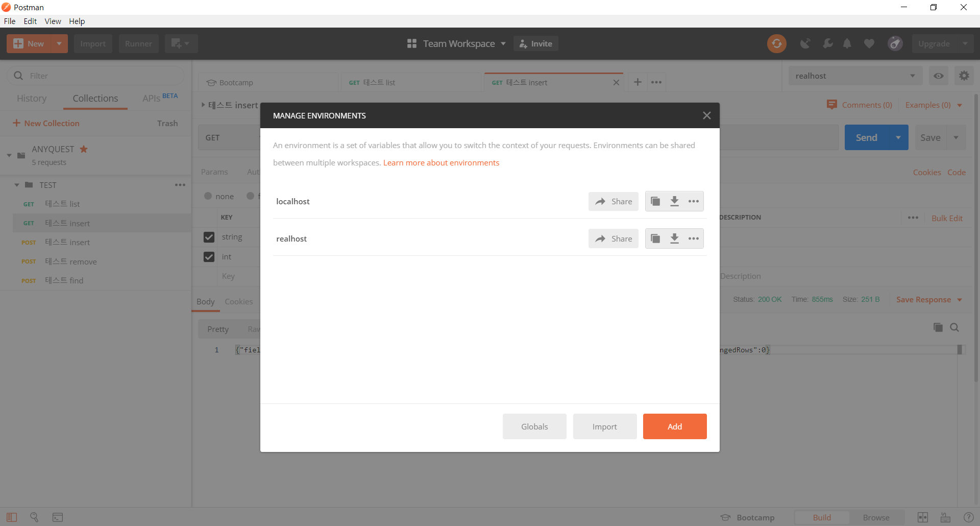This screenshot has width=980, height=526.
Task: Open the New button dropdown arrow
Action: 59,43
